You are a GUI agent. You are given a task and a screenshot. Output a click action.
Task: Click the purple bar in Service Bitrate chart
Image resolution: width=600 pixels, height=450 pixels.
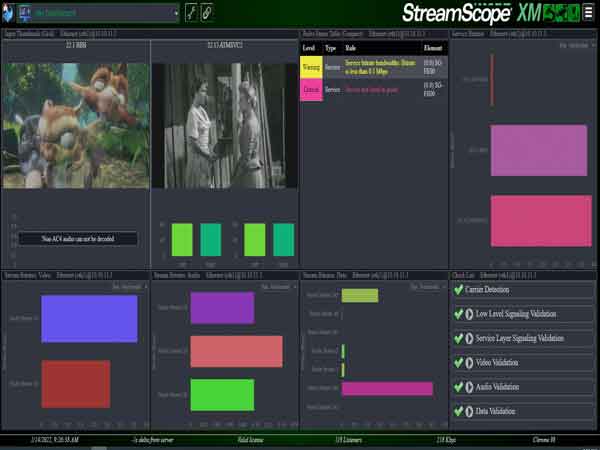(539, 150)
